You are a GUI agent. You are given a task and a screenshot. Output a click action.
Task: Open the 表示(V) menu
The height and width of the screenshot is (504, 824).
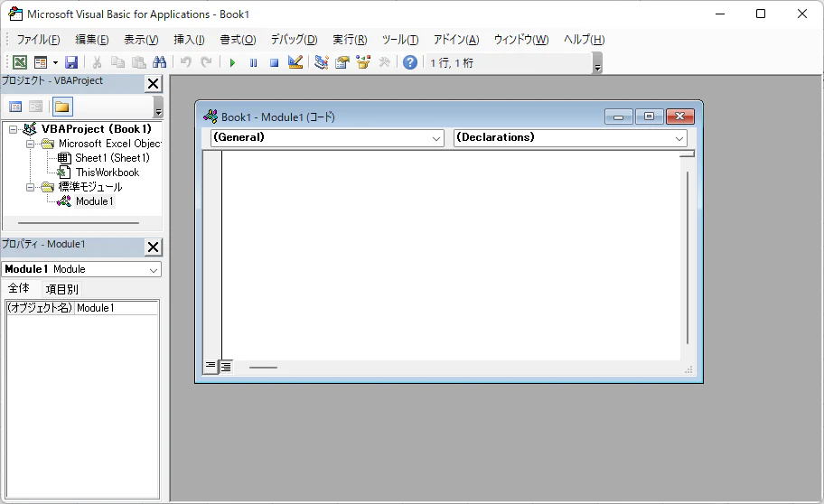pos(141,40)
